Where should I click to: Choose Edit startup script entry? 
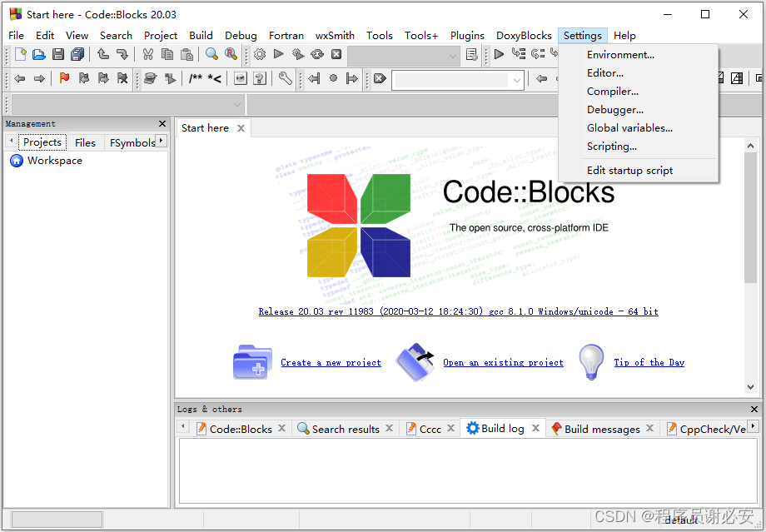[x=629, y=171]
